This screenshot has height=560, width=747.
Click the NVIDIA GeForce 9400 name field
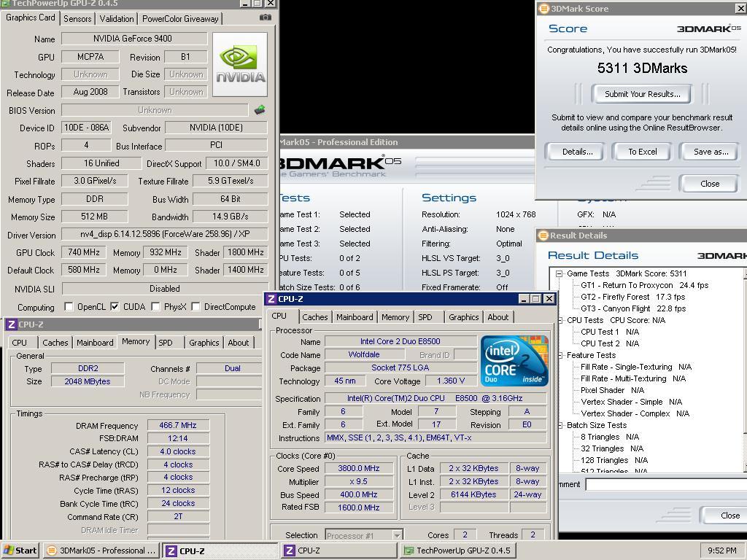(x=134, y=39)
